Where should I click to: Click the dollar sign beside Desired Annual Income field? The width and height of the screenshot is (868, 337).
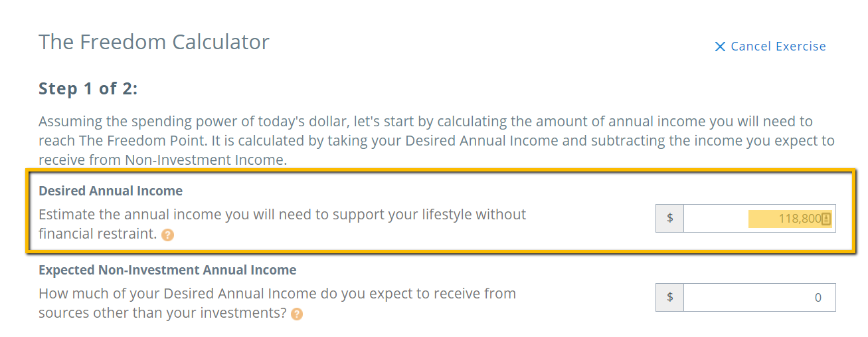point(670,218)
